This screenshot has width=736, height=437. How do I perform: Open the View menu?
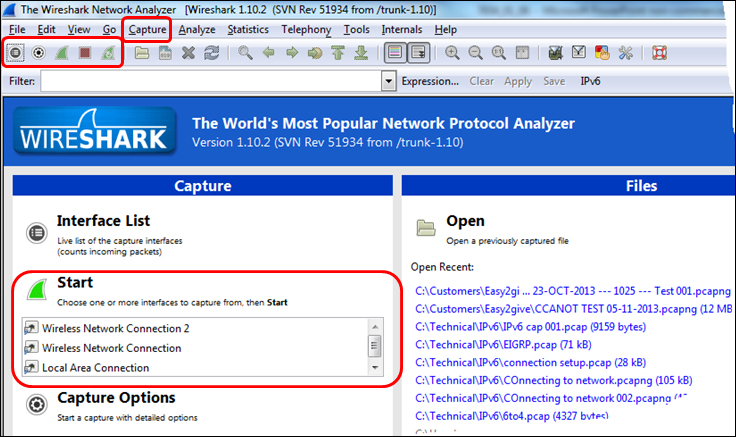[x=79, y=30]
